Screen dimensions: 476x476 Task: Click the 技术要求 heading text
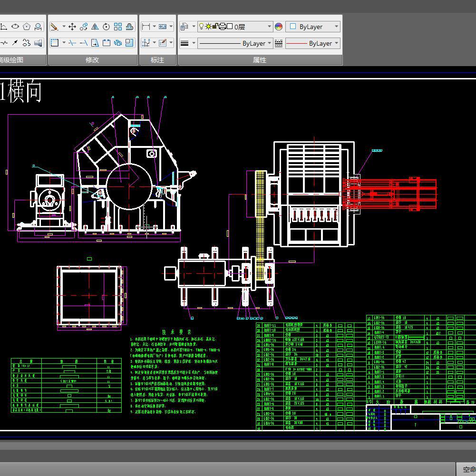(x=177, y=332)
